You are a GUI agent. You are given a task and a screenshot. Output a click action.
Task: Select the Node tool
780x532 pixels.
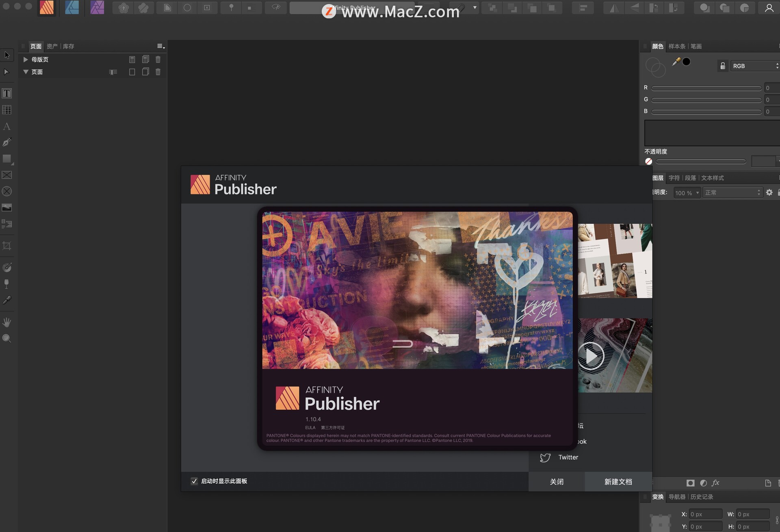7,72
